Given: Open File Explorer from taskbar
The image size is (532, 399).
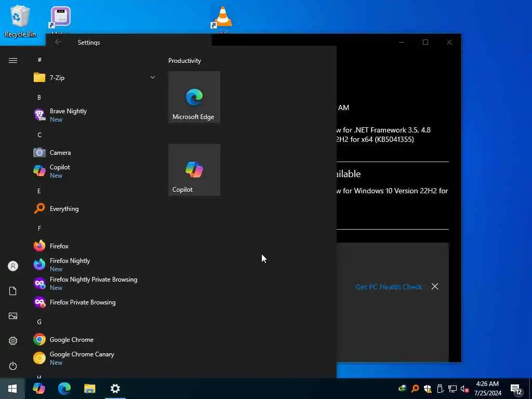Looking at the screenshot, I should (89, 389).
